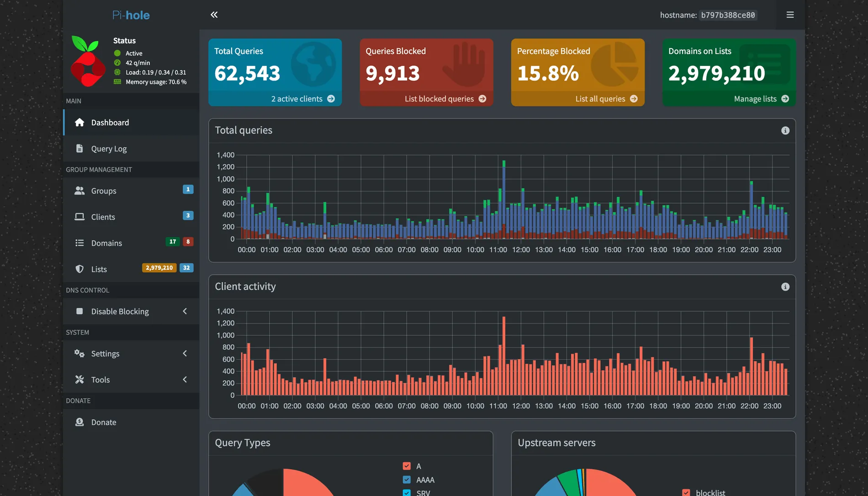This screenshot has height=496, width=868.
Task: Click the Settings gears icon
Action: coord(79,353)
